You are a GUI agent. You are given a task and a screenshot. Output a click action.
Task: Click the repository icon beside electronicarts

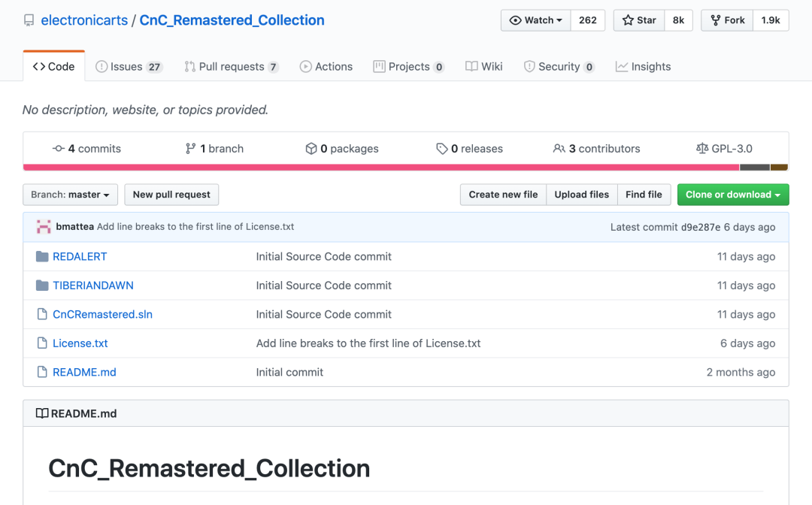(x=29, y=20)
